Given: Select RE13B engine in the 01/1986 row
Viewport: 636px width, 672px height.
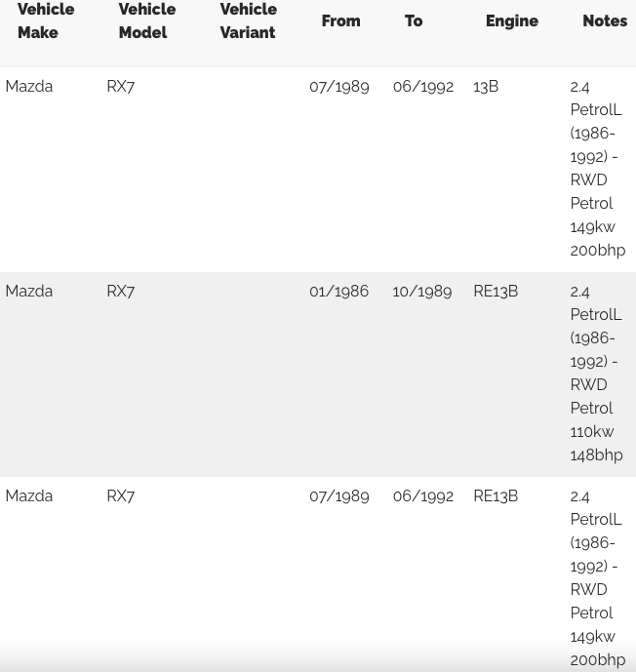Looking at the screenshot, I should coord(496,292).
